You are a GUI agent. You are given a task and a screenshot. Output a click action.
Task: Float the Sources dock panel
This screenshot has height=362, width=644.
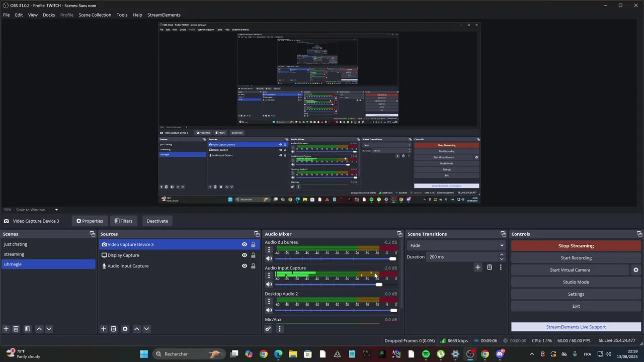[257, 234]
